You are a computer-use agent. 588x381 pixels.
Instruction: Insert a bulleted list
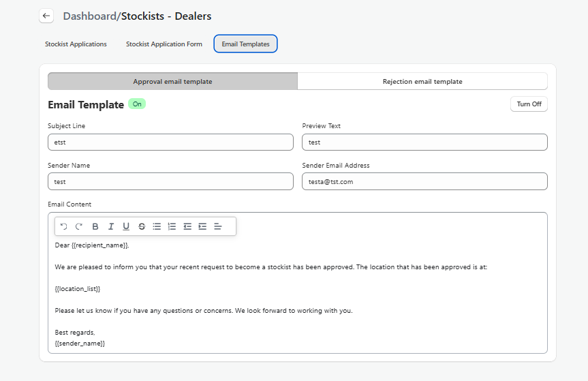pos(157,226)
